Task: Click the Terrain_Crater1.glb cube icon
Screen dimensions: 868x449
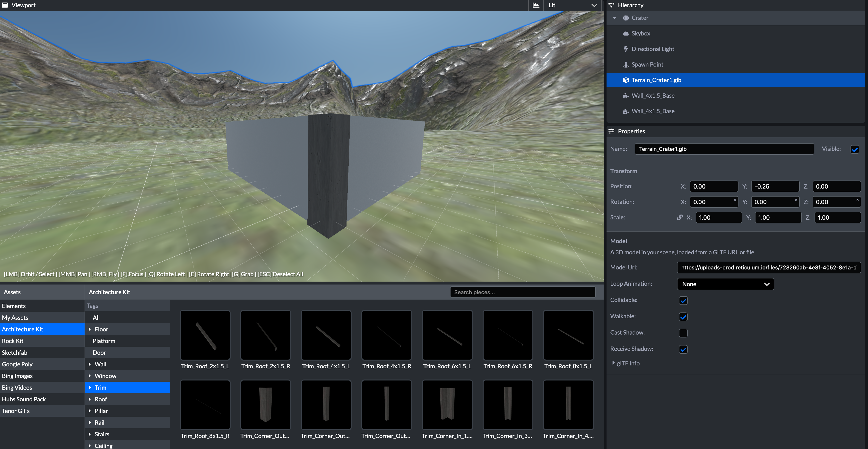Action: [x=626, y=80]
